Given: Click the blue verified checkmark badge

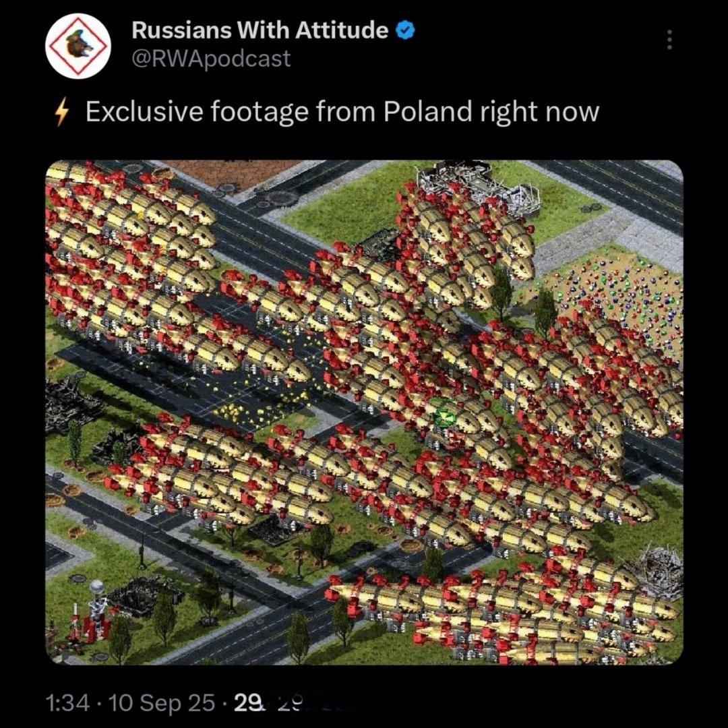Looking at the screenshot, I should pyautogui.click(x=405, y=30).
